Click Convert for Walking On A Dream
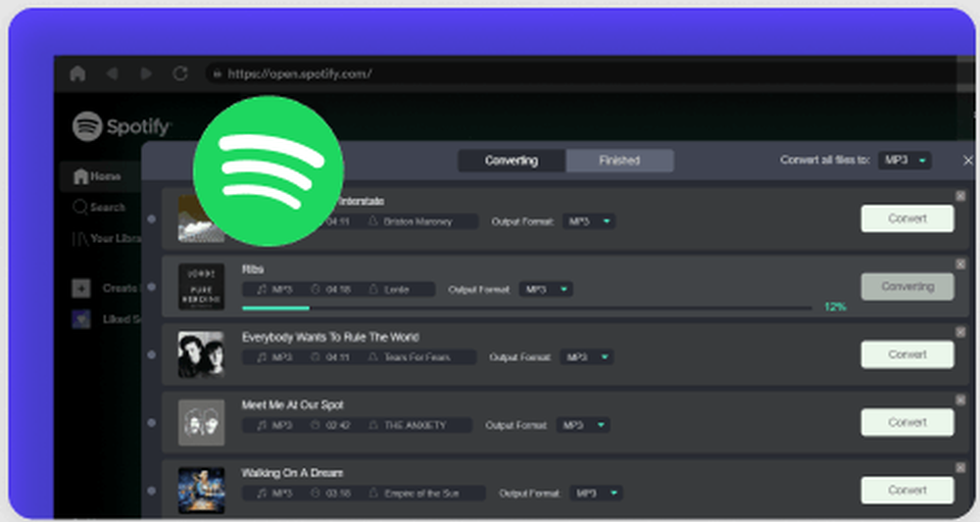The image size is (980, 522). pos(907,490)
